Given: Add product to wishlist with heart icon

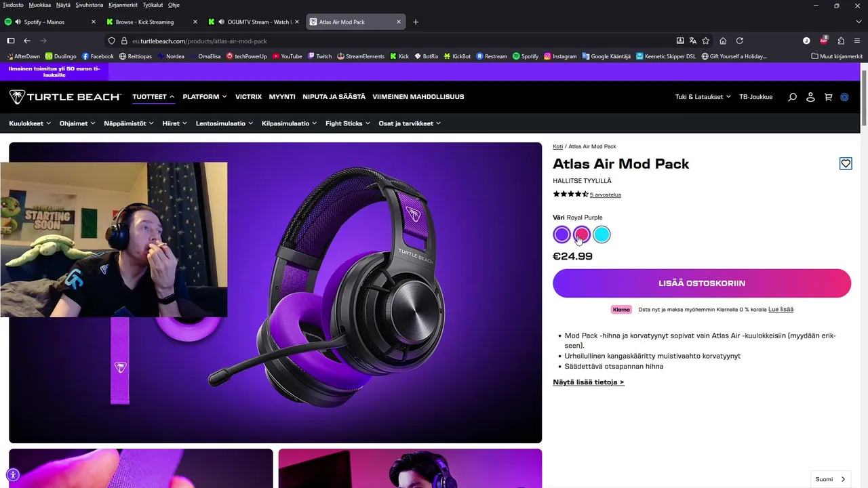Looking at the screenshot, I should 846,163.
